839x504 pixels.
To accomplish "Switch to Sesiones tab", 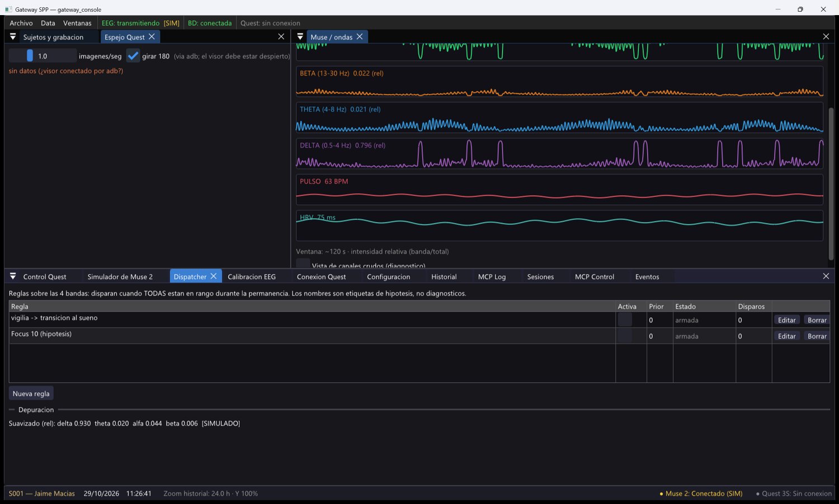I will coord(540,277).
